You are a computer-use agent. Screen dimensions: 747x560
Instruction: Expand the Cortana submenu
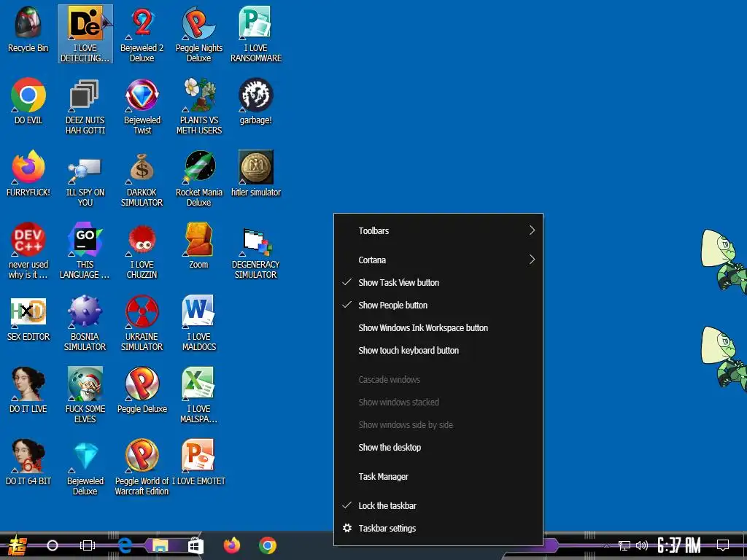coord(438,260)
